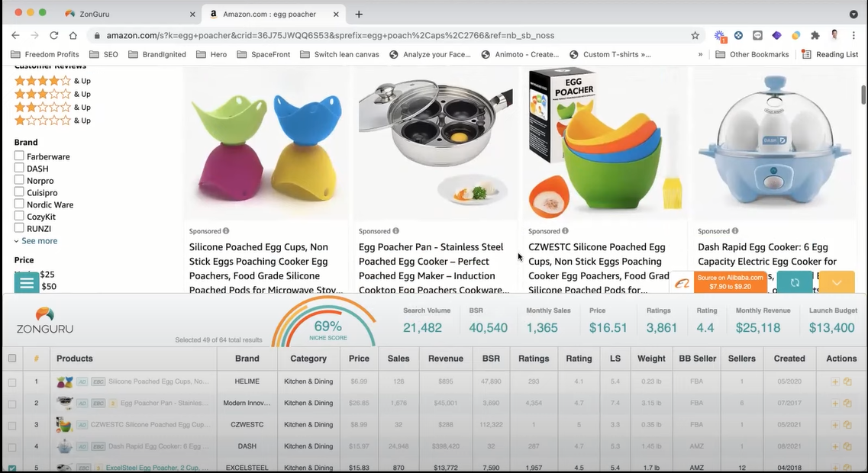Check the CozyKit brand filter
Screen dimensions: 868x473
pyautogui.click(x=19, y=216)
